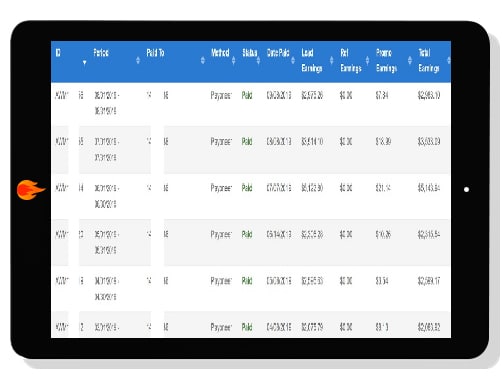The height and width of the screenshot is (381, 502).
Task: Click the orange flame logo
Action: tap(31, 190)
